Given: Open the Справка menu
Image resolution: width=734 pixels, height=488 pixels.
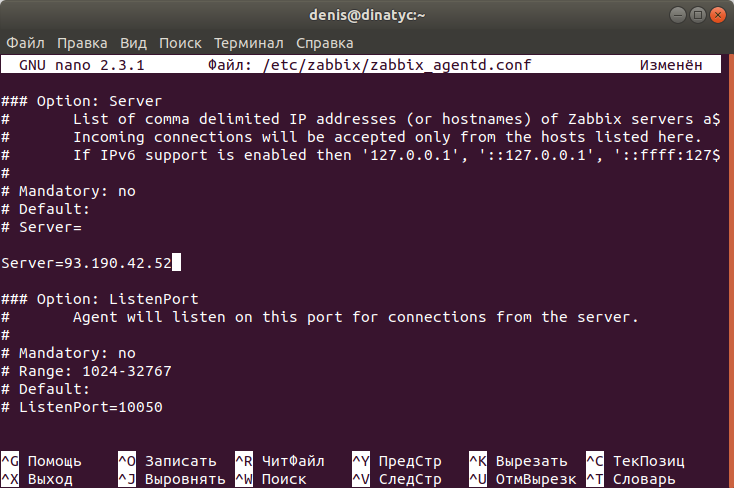Looking at the screenshot, I should [325, 43].
